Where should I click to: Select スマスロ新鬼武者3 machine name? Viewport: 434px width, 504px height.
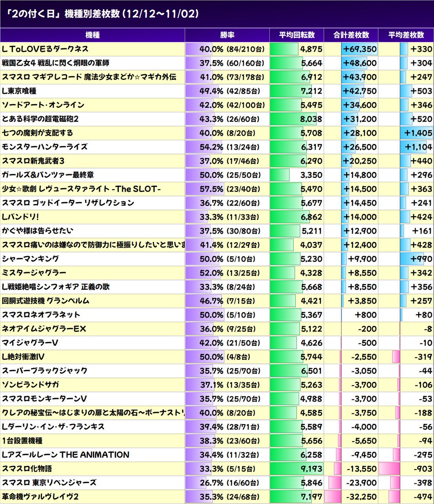(x=33, y=160)
